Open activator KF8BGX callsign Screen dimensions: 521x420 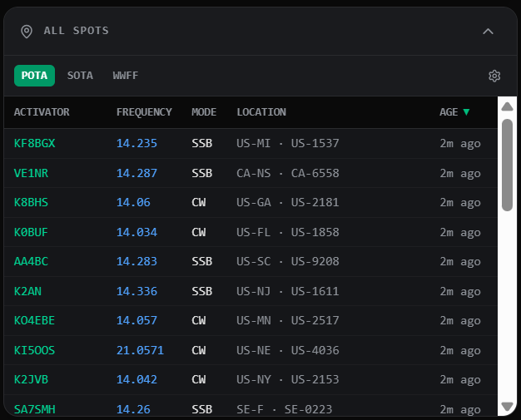(35, 143)
